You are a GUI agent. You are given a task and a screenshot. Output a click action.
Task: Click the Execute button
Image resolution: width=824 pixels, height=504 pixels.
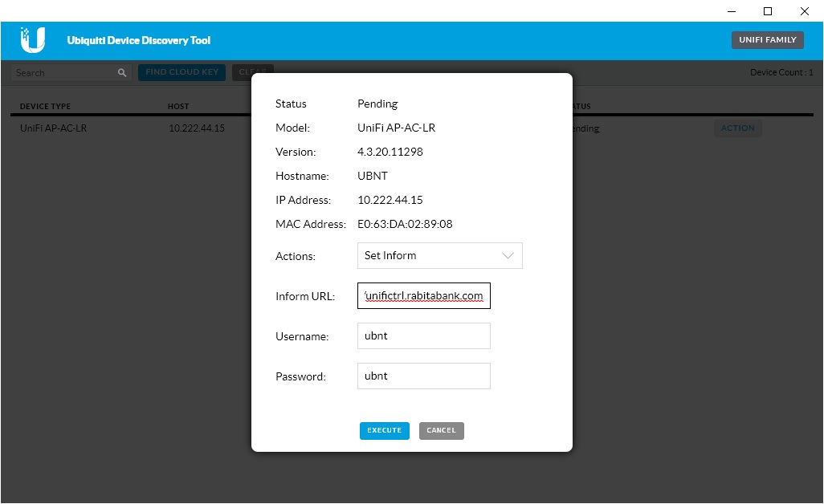[384, 430]
